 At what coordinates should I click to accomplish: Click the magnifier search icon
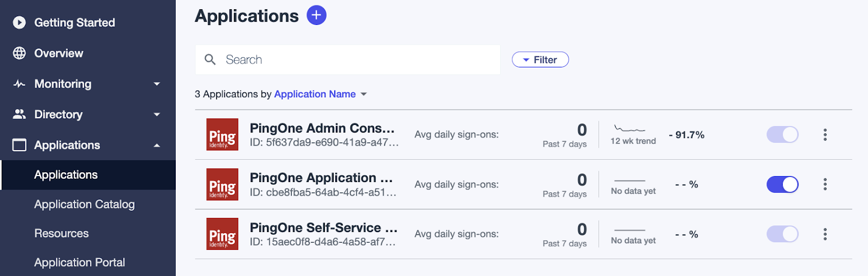[x=210, y=59]
